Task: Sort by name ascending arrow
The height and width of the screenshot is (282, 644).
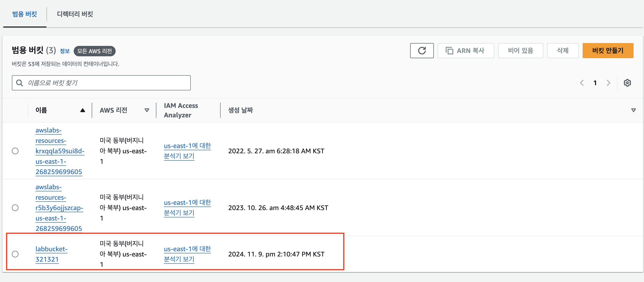Action: coord(82,110)
